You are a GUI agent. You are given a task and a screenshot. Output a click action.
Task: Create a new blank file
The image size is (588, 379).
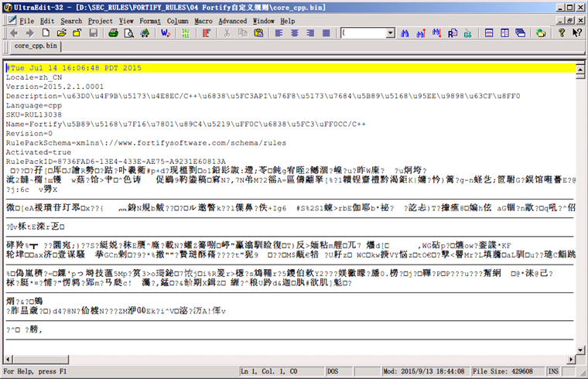pyautogui.click(x=46, y=33)
